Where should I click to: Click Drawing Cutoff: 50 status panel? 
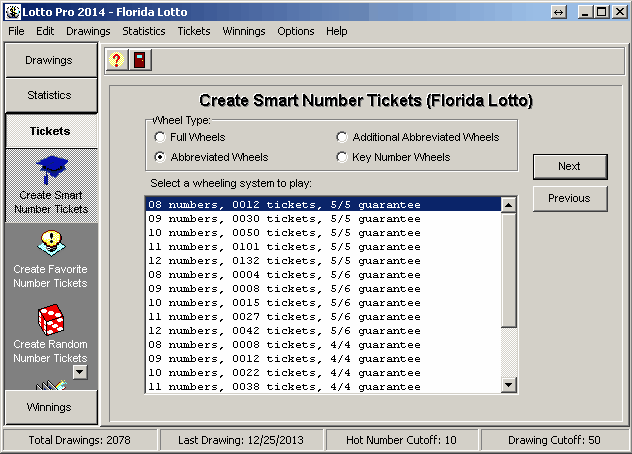(x=554, y=440)
